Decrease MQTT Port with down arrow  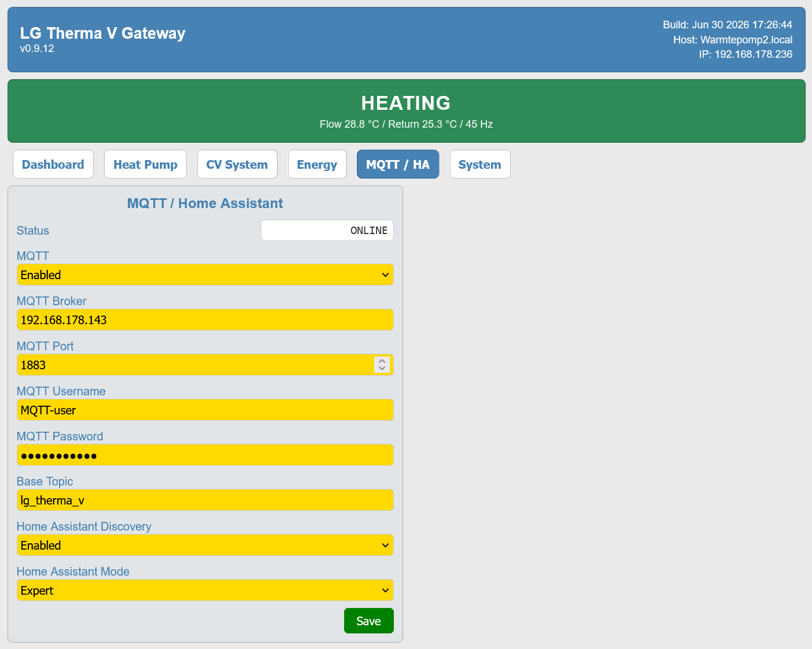click(x=382, y=369)
